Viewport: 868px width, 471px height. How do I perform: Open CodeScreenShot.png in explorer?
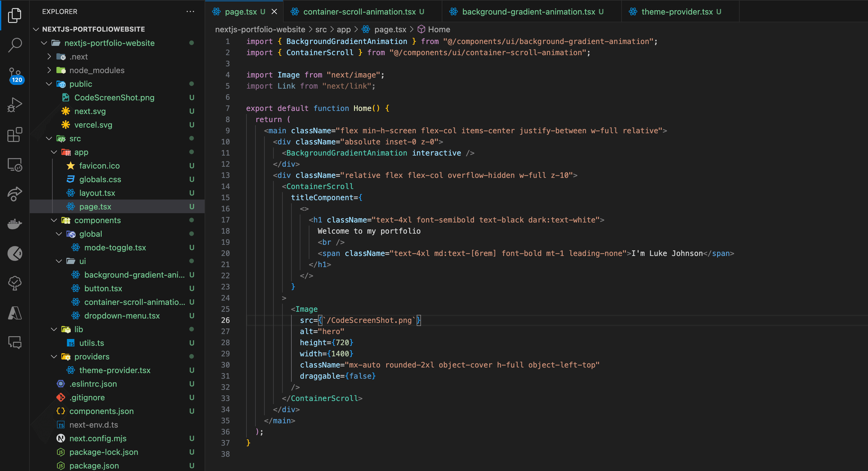point(117,97)
